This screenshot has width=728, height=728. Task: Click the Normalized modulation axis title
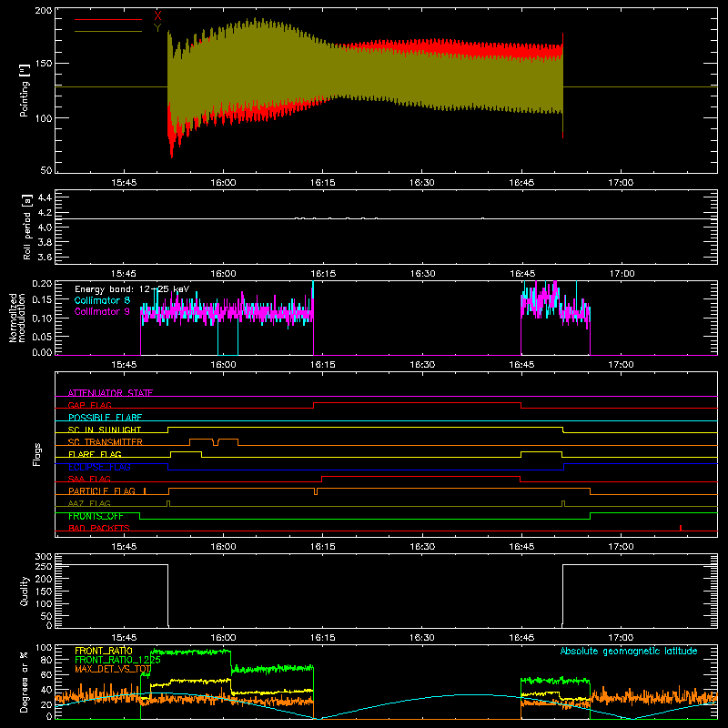tap(17, 318)
